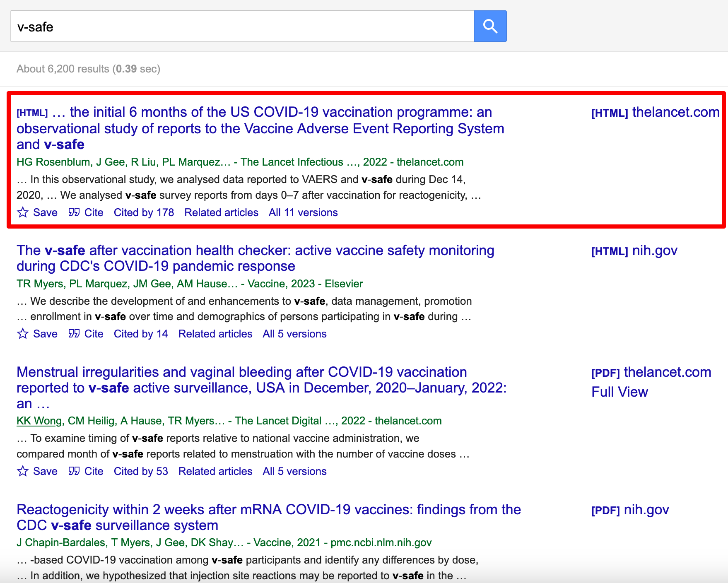Screen dimensions: 728x583
Task: Open Reactogenicity within 2 weeks article title
Action: click(x=269, y=517)
